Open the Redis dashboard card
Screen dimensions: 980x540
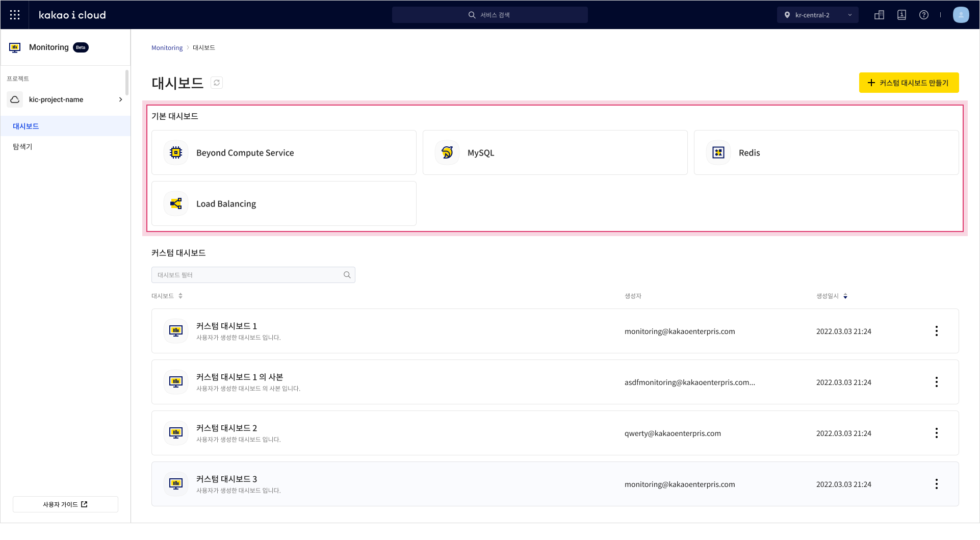pos(827,152)
